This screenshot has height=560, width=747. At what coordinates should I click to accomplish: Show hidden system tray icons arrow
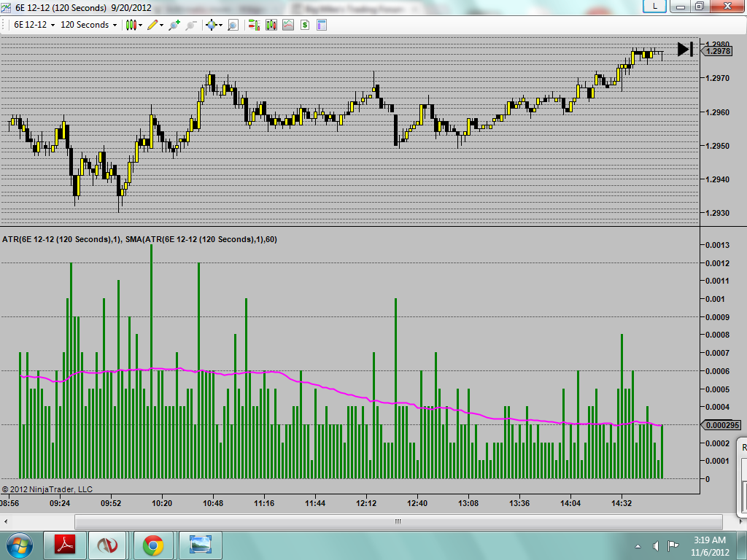(638, 546)
